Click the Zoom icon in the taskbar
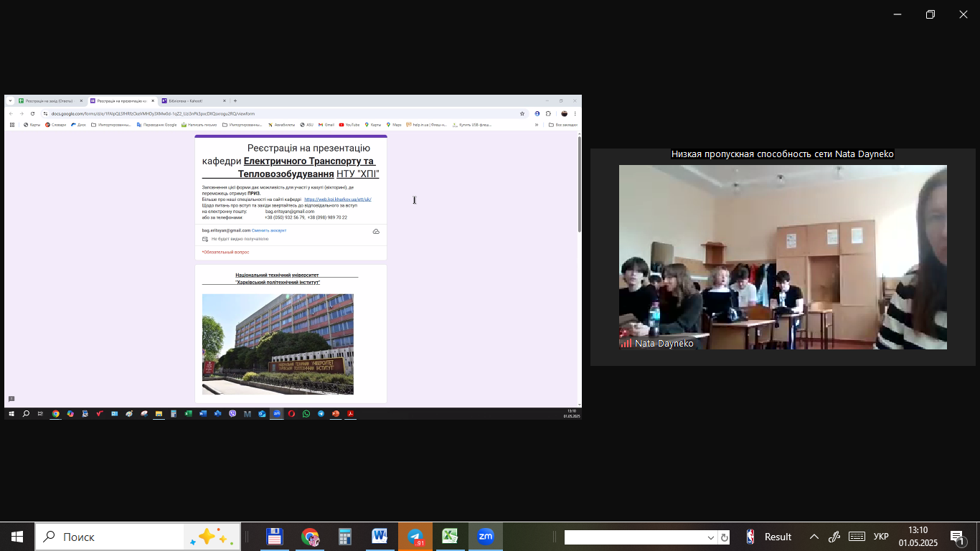Viewport: 980px width, 551px height. point(486,537)
